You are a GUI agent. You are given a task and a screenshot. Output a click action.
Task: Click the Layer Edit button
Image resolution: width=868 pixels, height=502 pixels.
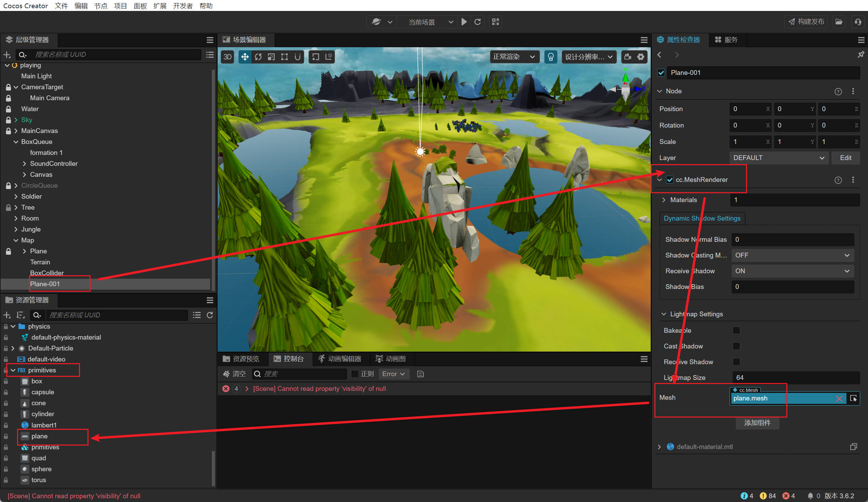pos(845,158)
